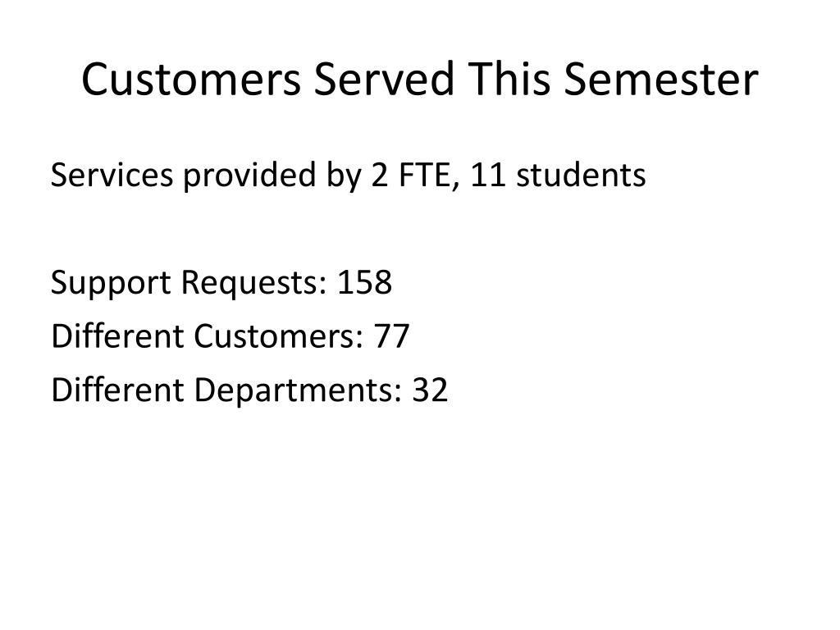Click the word 'Departments:' in the last line
The image size is (840, 630).
pyautogui.click(x=298, y=391)
